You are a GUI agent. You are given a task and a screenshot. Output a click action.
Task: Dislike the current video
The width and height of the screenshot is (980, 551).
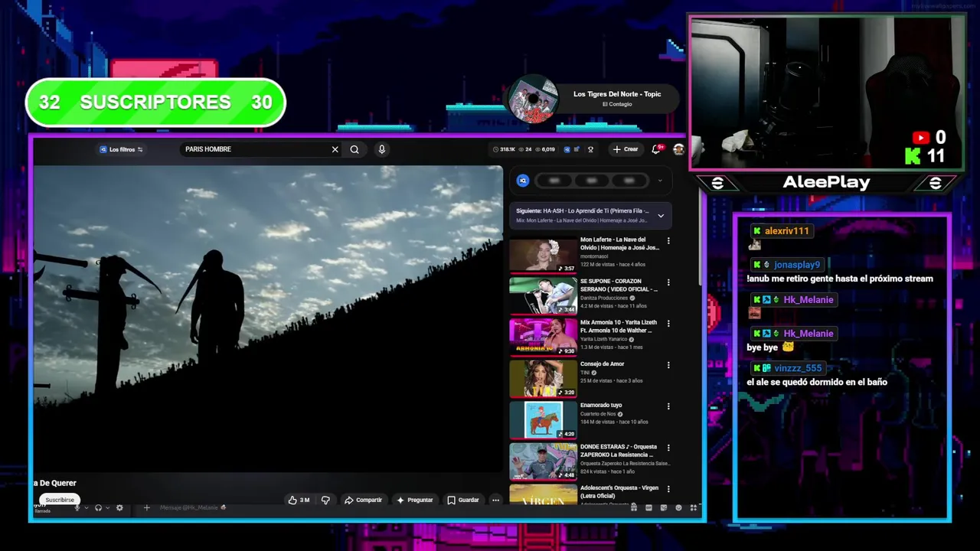[x=325, y=500]
